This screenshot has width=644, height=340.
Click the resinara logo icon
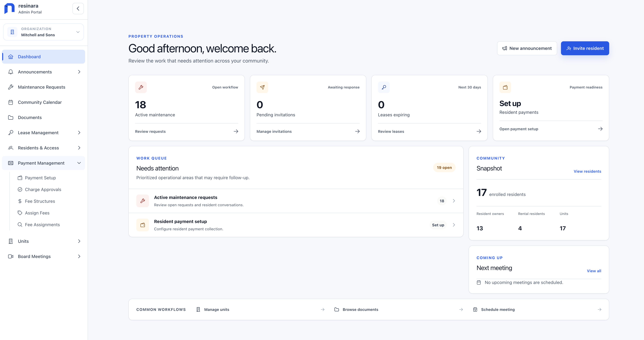9,9
